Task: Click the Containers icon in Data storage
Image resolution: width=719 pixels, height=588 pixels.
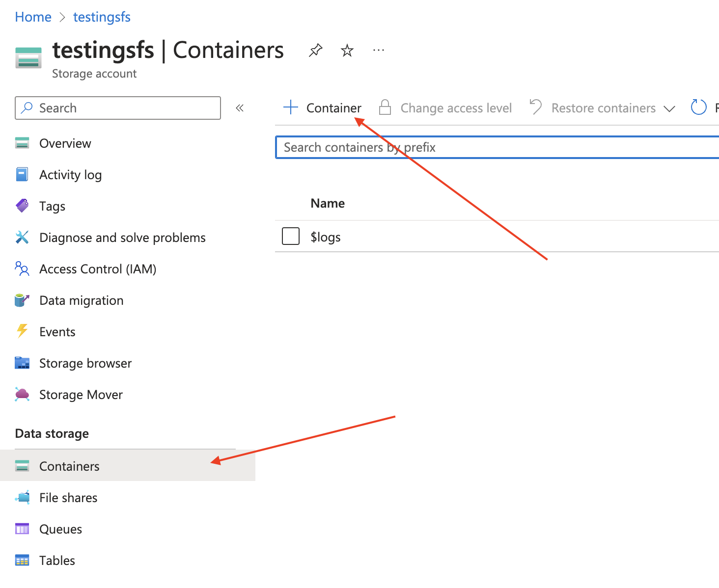Action: (x=22, y=466)
